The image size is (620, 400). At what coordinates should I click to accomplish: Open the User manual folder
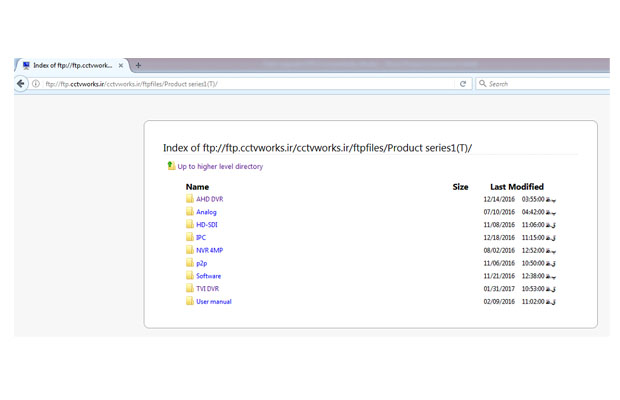click(214, 301)
